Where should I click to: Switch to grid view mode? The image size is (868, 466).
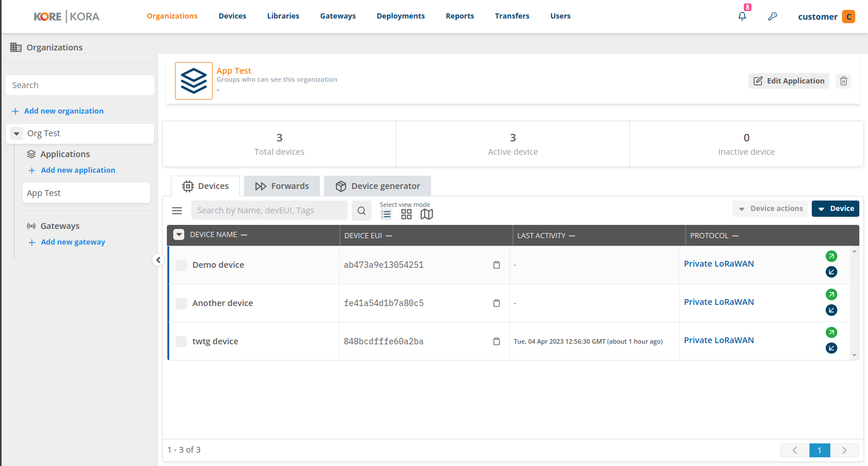(406, 214)
